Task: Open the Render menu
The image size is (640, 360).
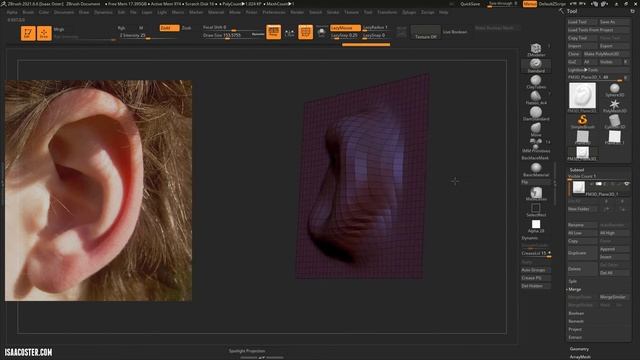Action: 297,12
